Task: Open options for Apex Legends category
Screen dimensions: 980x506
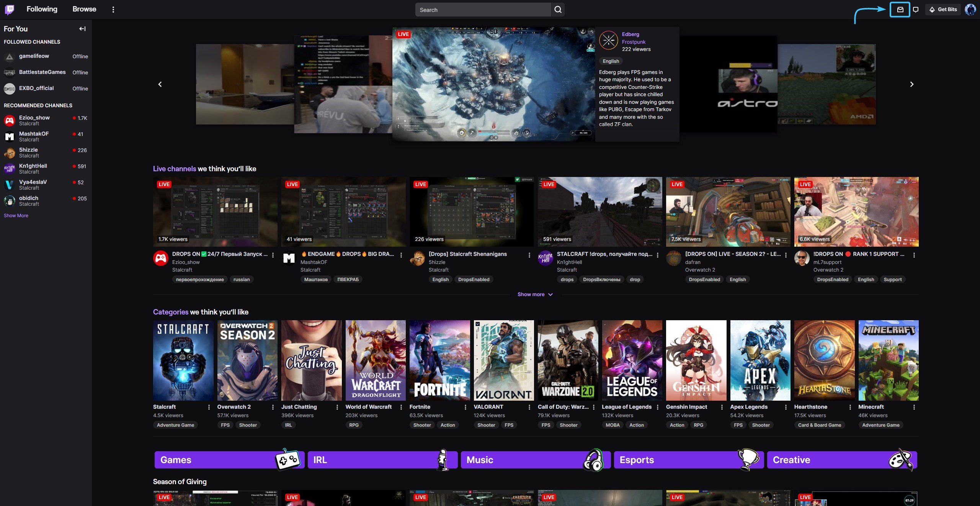Action: point(786,407)
